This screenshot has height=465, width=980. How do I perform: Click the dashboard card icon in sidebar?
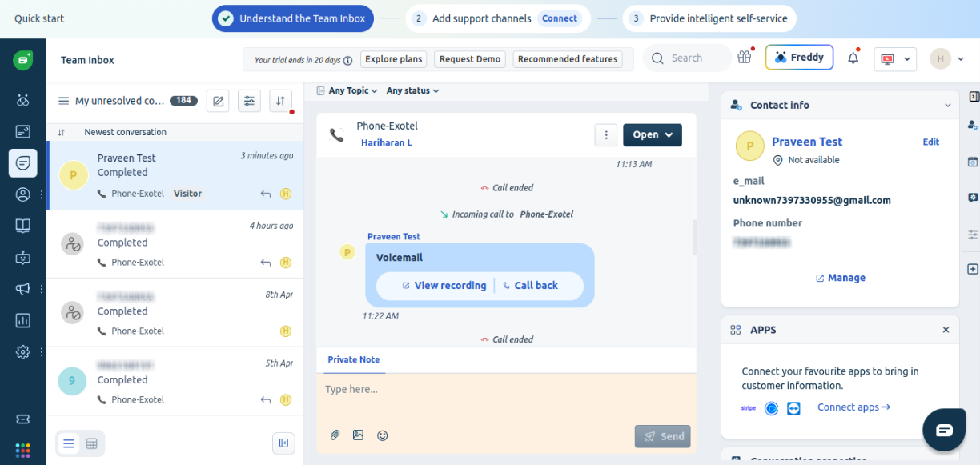tap(22, 132)
